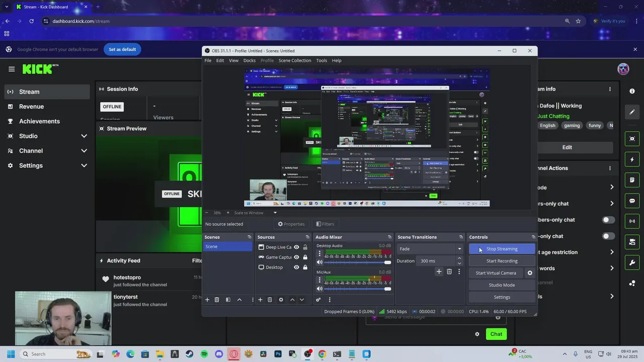Click the green Chat button
644x362 pixels.
point(496,334)
